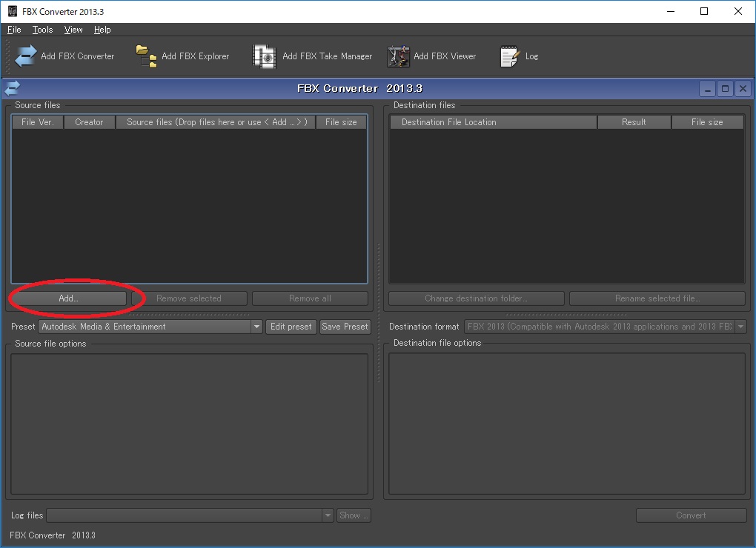
Task: Maximize the main FBX Converter window
Action: click(704, 11)
